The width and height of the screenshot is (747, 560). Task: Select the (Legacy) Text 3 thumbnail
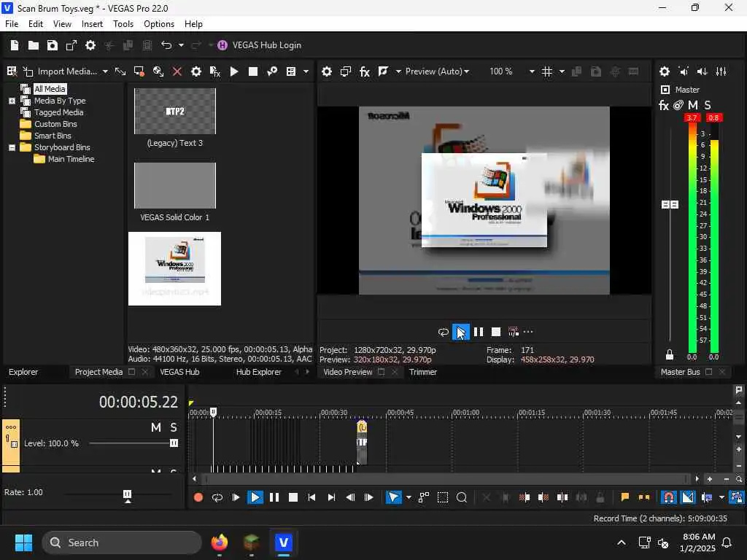point(175,112)
